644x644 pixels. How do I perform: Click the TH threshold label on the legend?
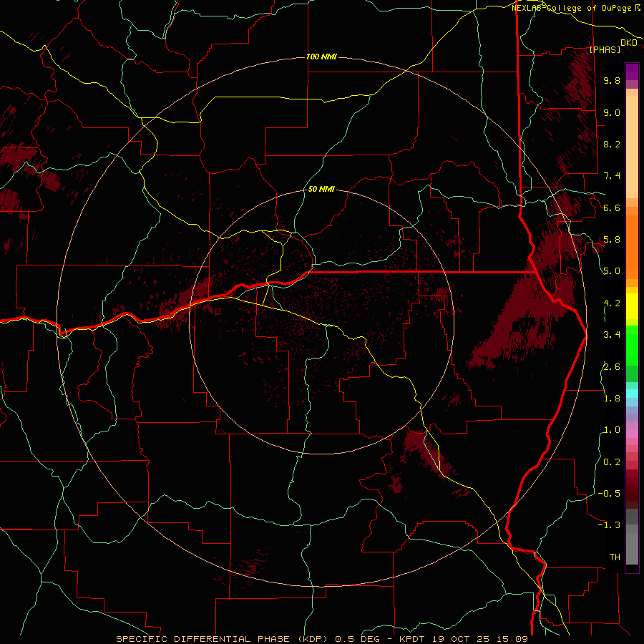(615, 557)
